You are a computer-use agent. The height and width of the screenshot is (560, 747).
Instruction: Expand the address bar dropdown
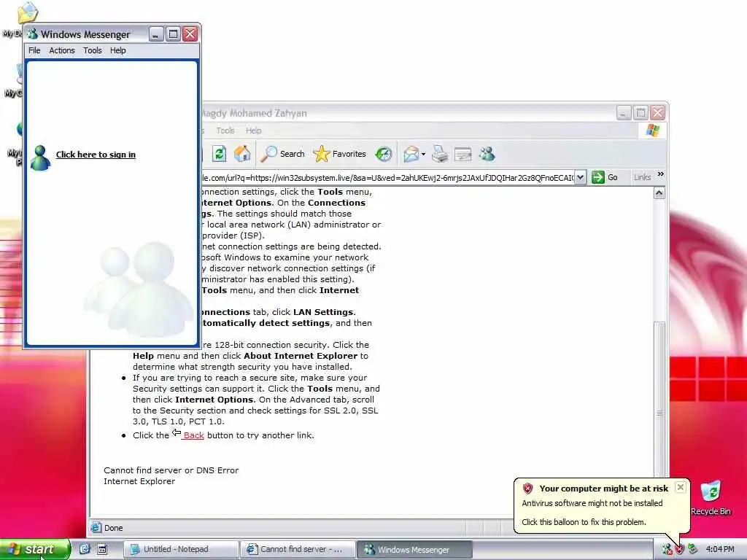580,178
